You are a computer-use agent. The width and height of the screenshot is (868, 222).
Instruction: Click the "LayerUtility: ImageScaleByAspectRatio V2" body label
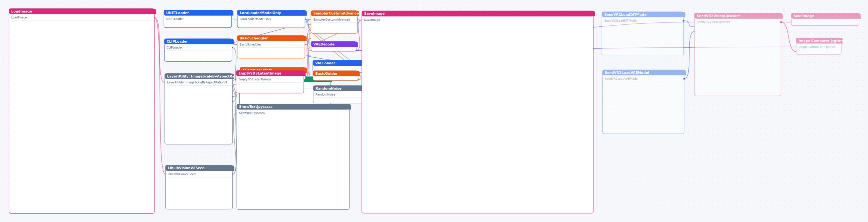197,82
